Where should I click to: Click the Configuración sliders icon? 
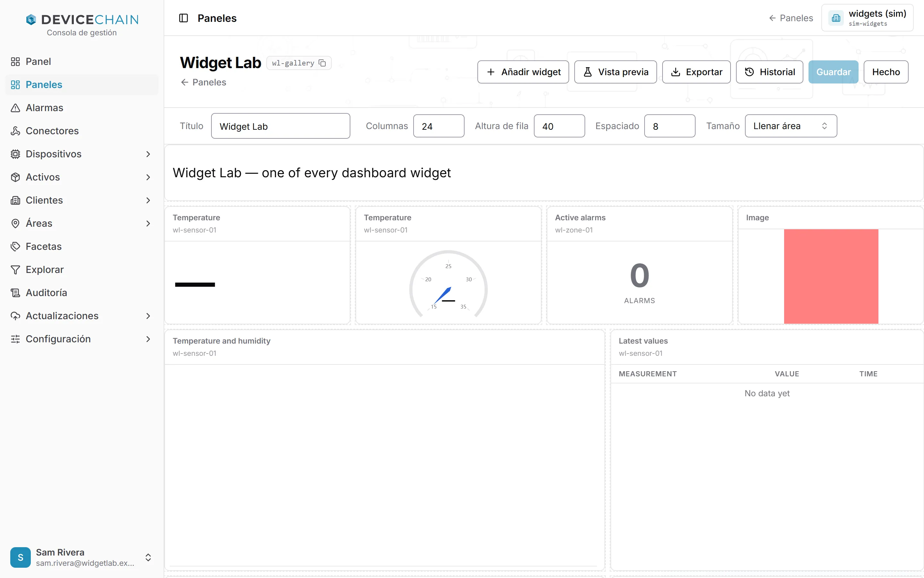click(15, 339)
